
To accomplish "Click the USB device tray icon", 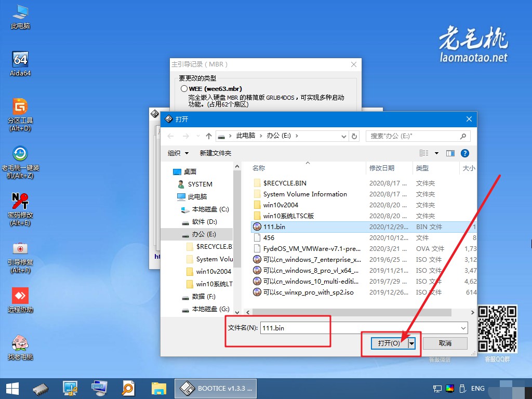I will pos(462,389).
